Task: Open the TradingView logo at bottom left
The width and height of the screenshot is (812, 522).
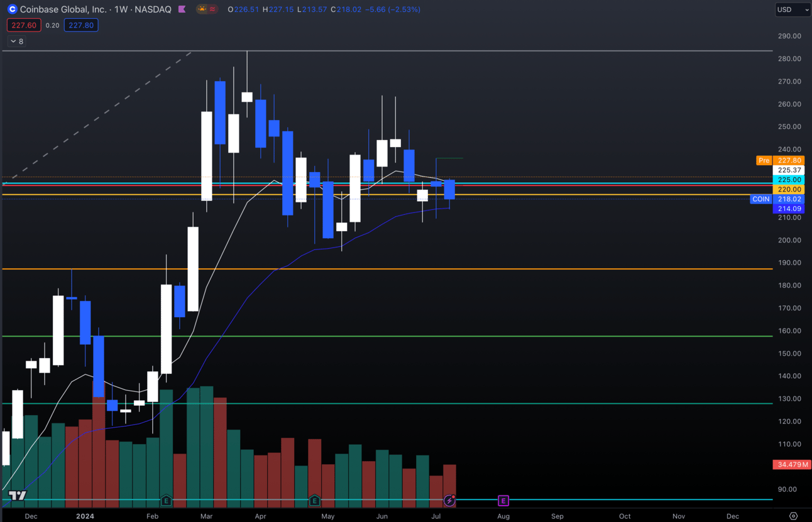Action: click(18, 496)
